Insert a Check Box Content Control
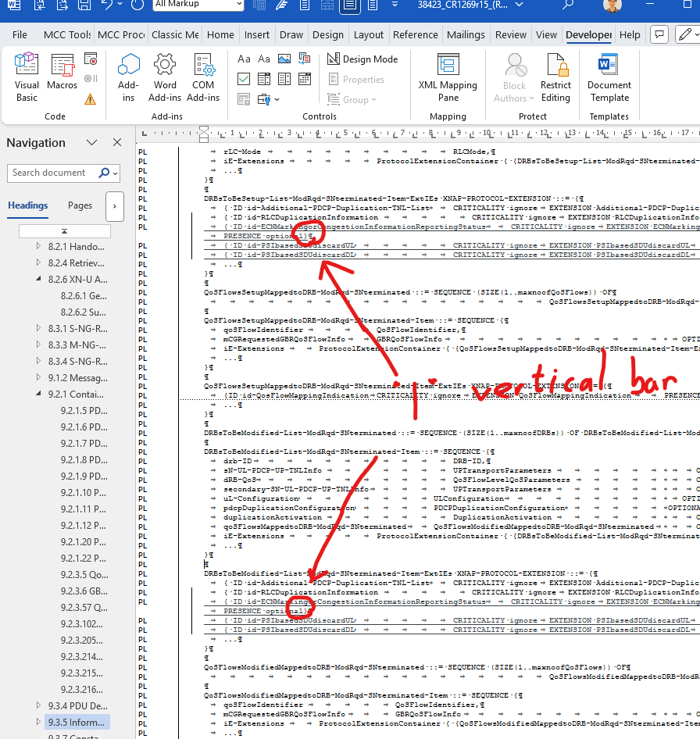The width and height of the screenshot is (700, 739). point(244,79)
